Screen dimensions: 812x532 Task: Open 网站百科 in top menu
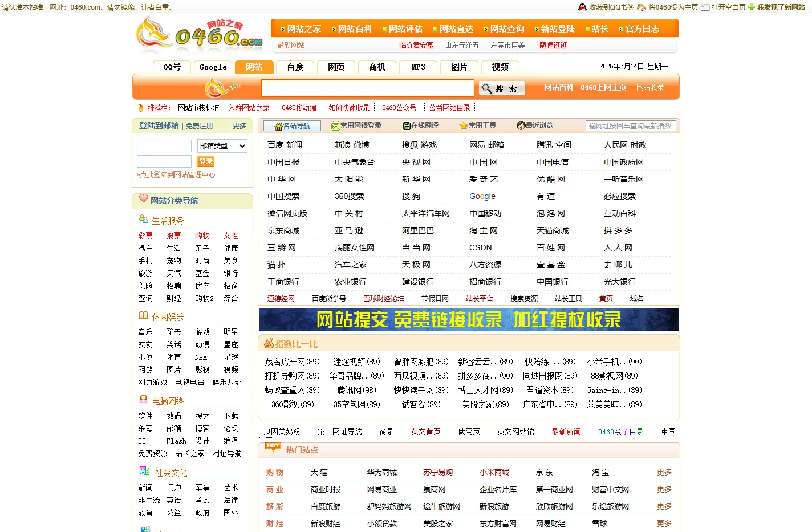(x=354, y=29)
